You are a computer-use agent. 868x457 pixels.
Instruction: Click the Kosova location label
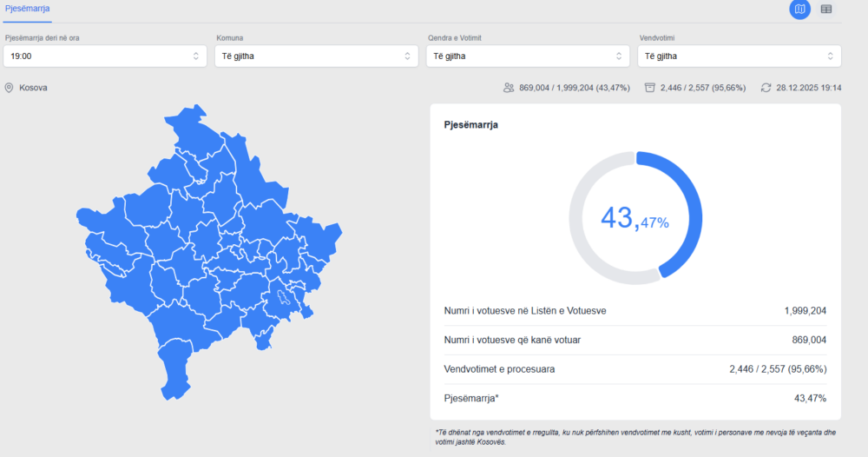pos(33,88)
